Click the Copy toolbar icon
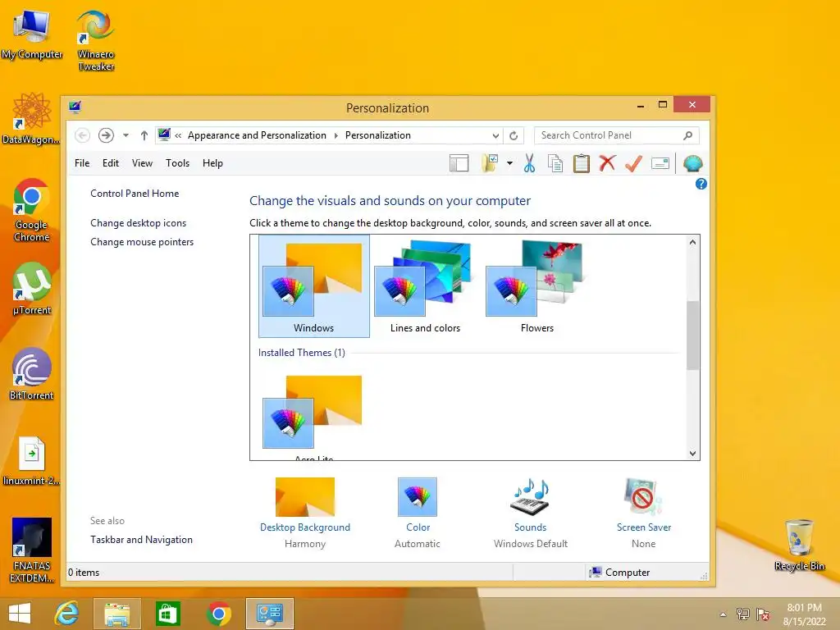840x630 pixels. pos(555,163)
